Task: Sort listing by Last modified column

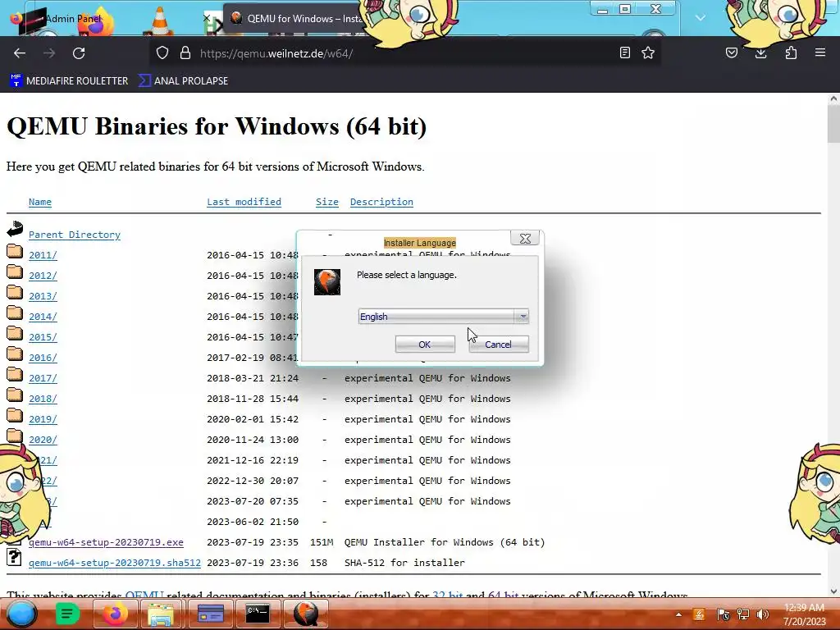Action: point(244,202)
